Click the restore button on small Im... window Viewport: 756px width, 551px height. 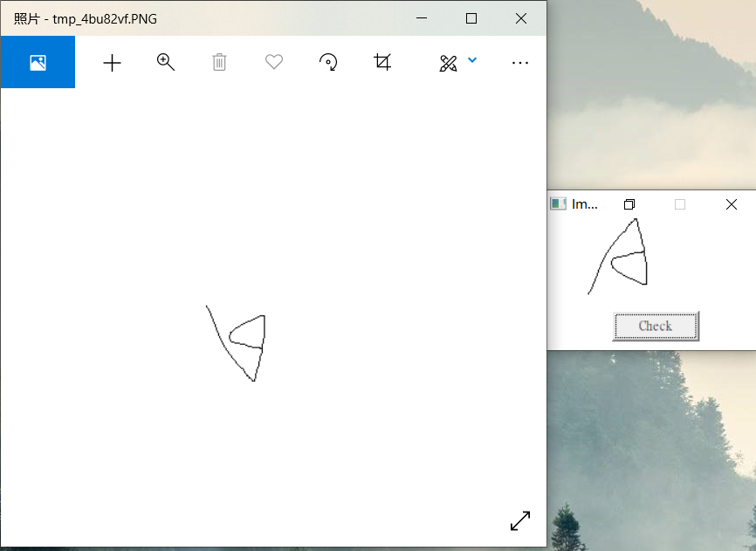pos(629,204)
